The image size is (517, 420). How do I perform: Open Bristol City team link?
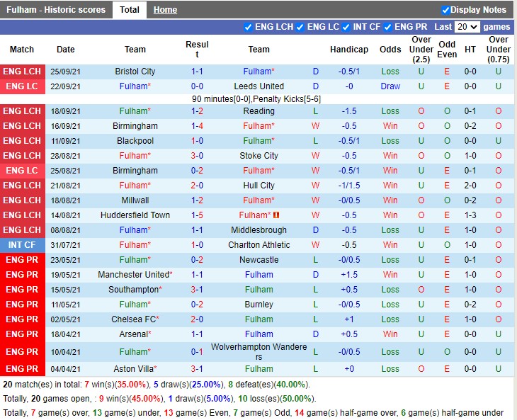pyautogui.click(x=135, y=72)
